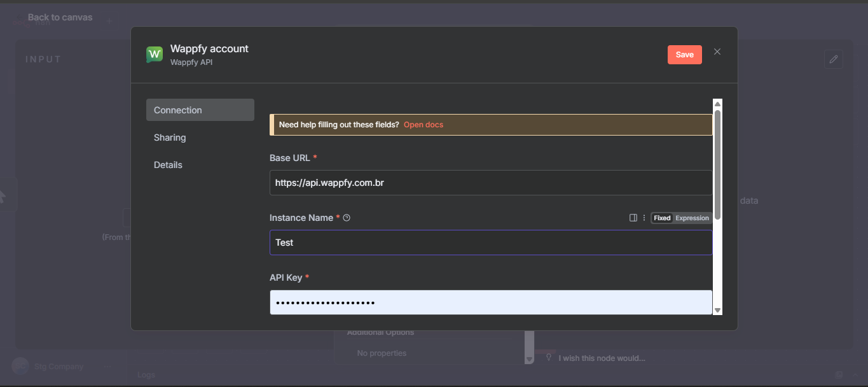The height and width of the screenshot is (387, 868).
Task: Open the three-dot options menu for Instance Name
Action: tap(644, 218)
